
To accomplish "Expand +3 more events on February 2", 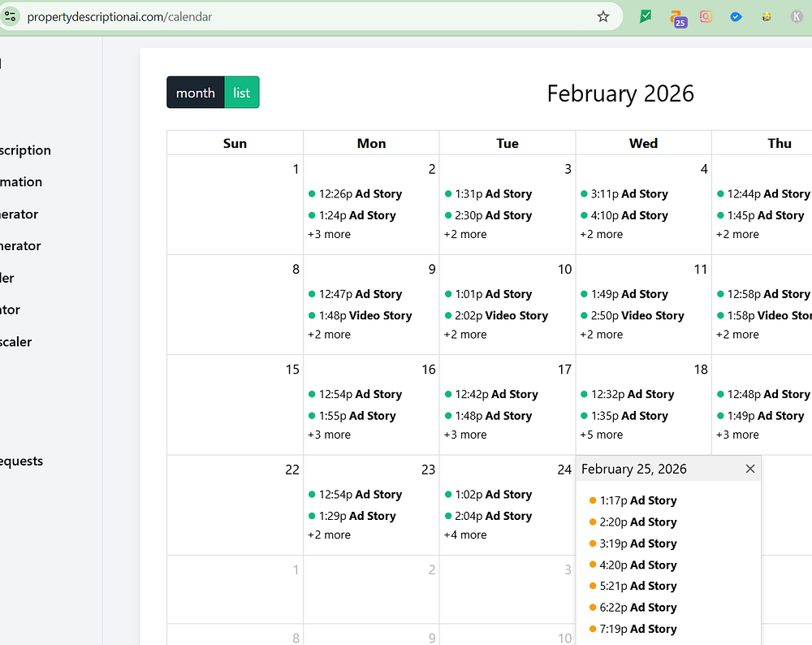I will (x=329, y=234).
